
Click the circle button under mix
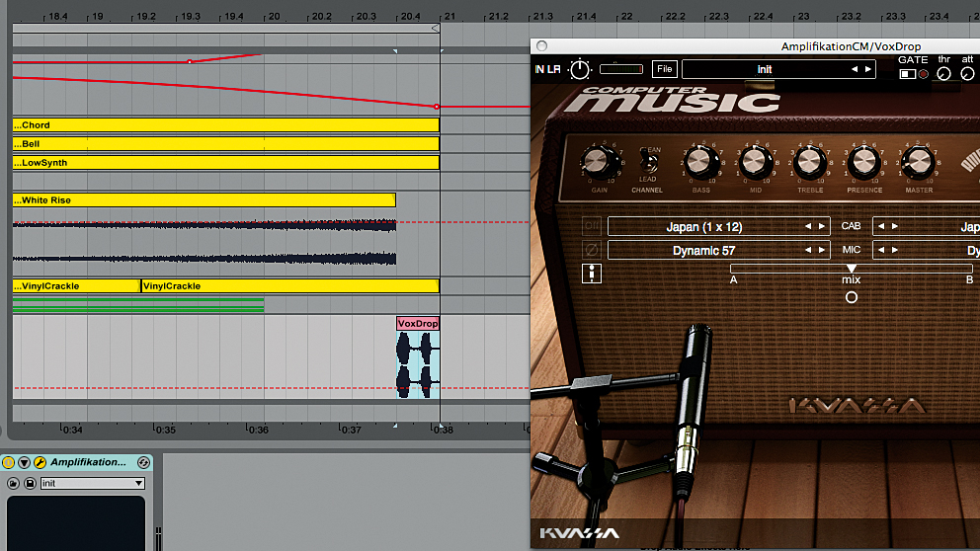[x=852, y=298]
